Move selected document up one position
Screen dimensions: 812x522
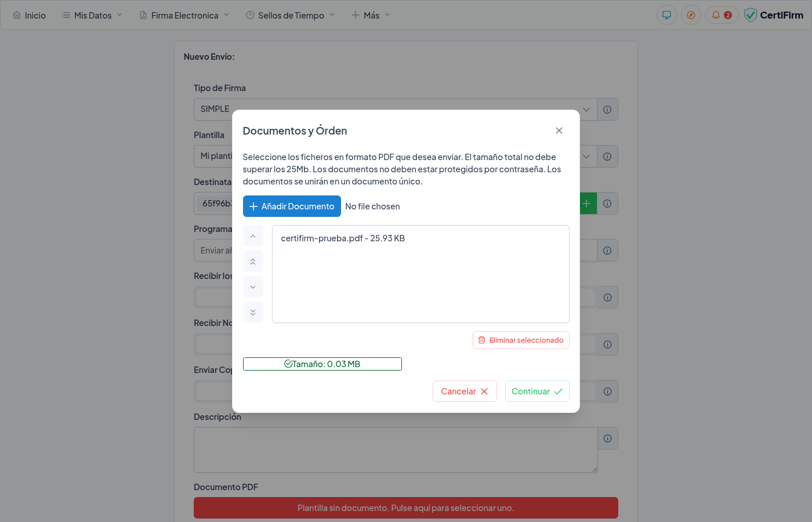pyautogui.click(x=253, y=236)
